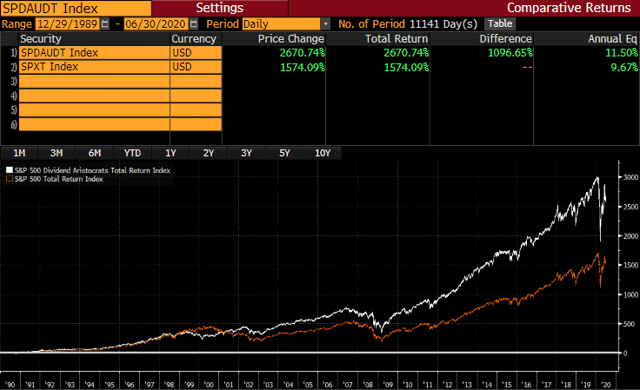
Task: Click the '90 year label on chart axis
Action: tap(10, 384)
